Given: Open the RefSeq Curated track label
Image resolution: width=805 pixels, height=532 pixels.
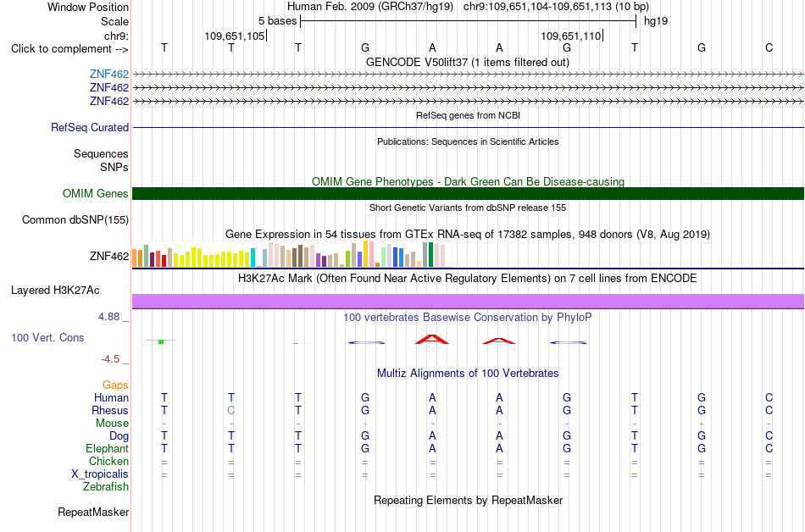Looking at the screenshot, I should [90, 127].
